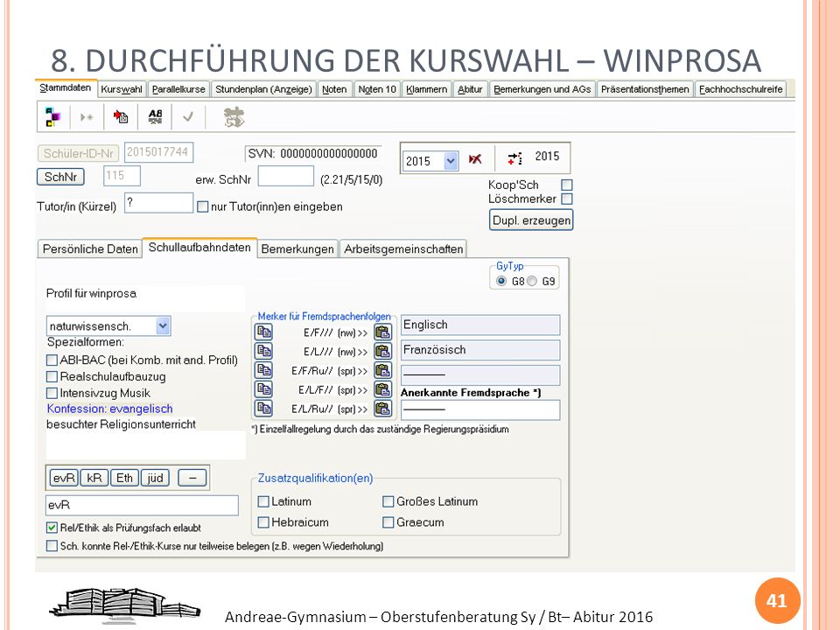Switch to the Klammern tab
The height and width of the screenshot is (630, 840).
[x=426, y=89]
